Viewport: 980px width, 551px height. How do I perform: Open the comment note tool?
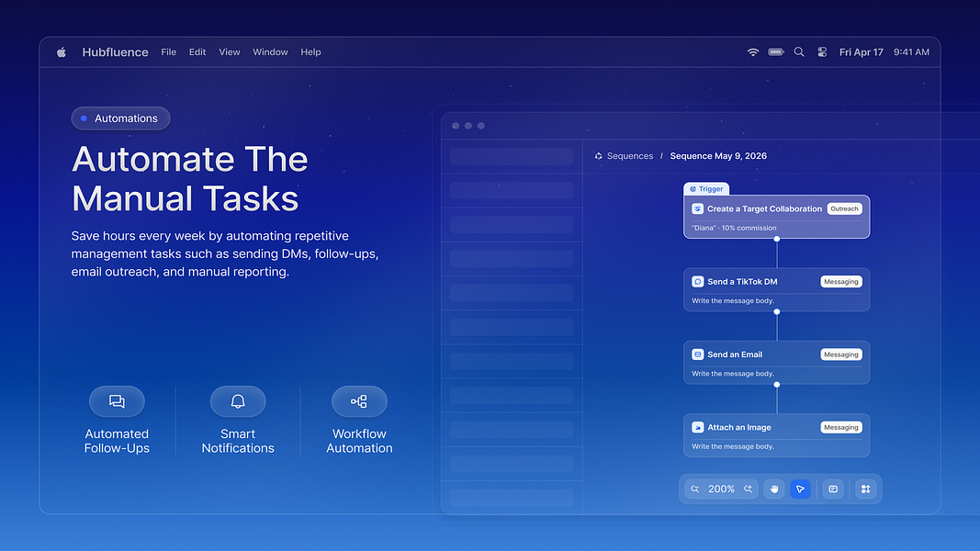click(x=833, y=489)
